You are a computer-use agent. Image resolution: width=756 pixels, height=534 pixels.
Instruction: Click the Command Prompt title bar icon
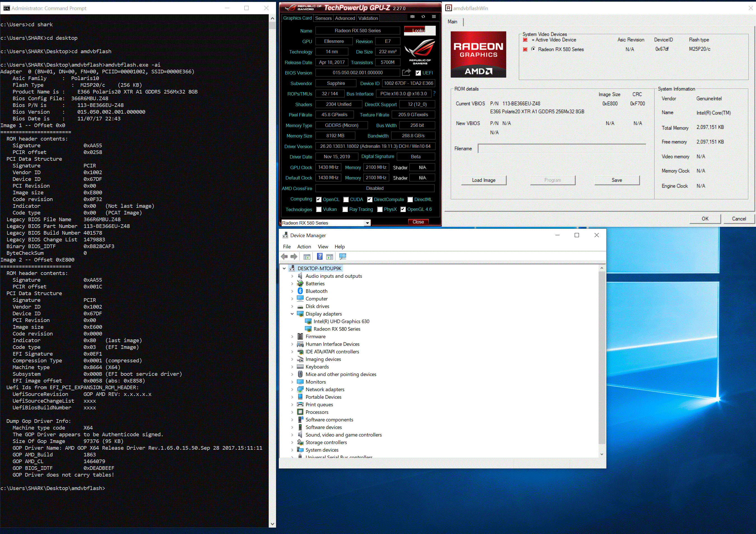pos(6,8)
